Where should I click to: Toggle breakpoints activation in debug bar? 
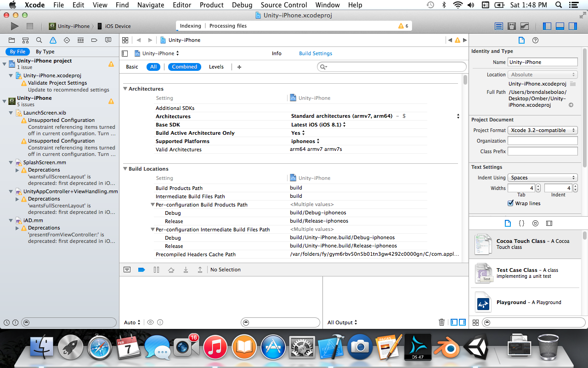(x=141, y=270)
